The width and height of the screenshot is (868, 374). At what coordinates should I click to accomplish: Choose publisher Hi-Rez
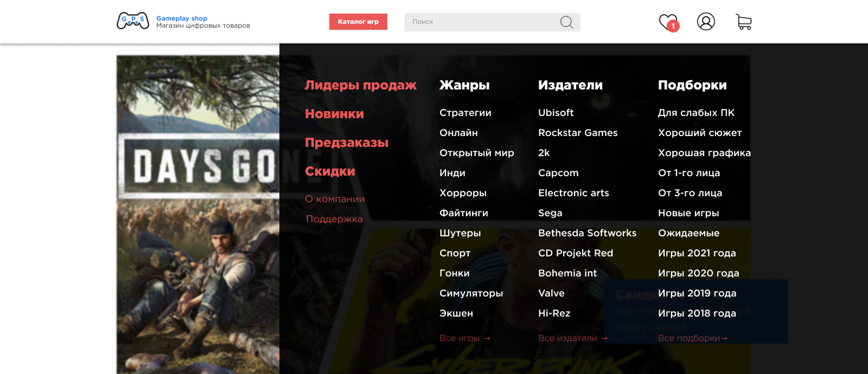coord(554,313)
